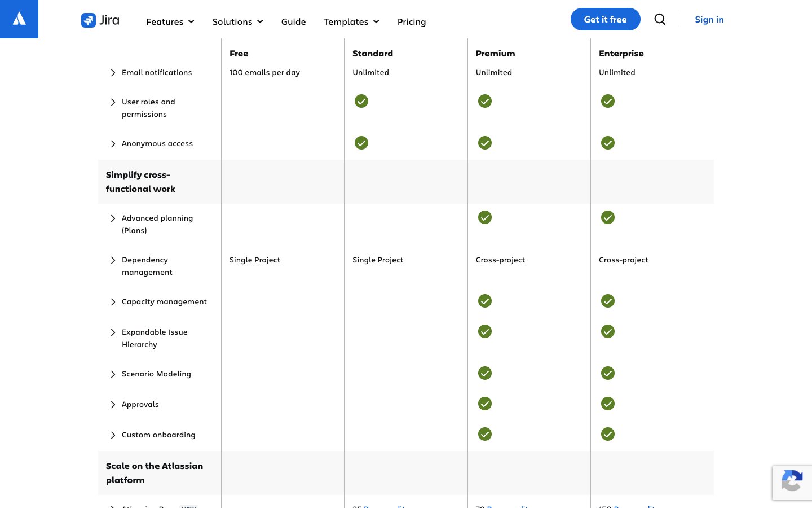Click the Atlassian logo icon
Viewport: 812px width, 508px height.
click(x=19, y=19)
